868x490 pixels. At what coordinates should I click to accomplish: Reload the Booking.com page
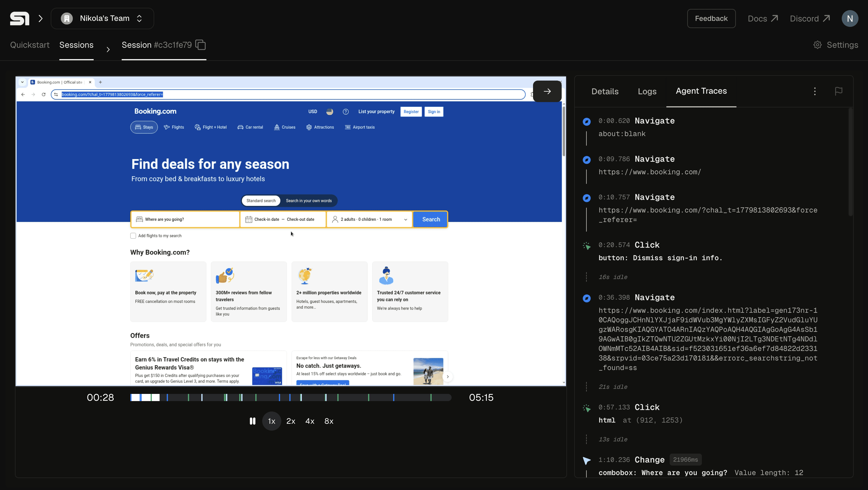44,94
